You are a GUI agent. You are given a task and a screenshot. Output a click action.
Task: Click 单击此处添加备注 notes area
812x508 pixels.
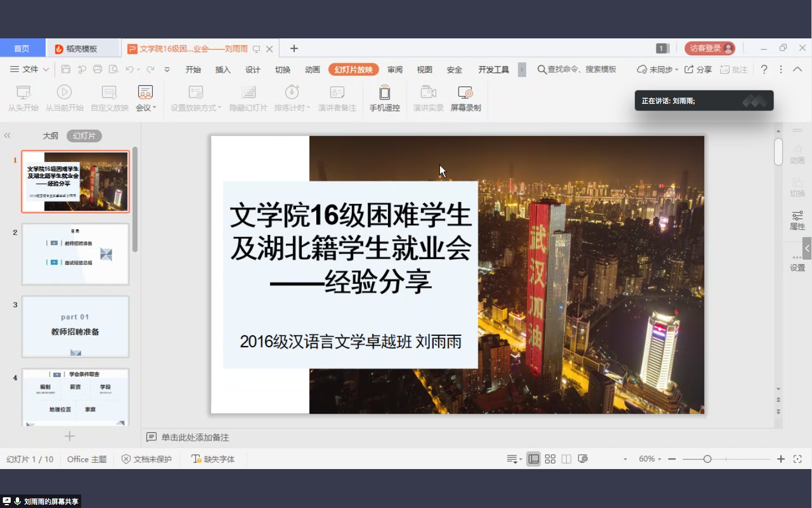click(195, 437)
